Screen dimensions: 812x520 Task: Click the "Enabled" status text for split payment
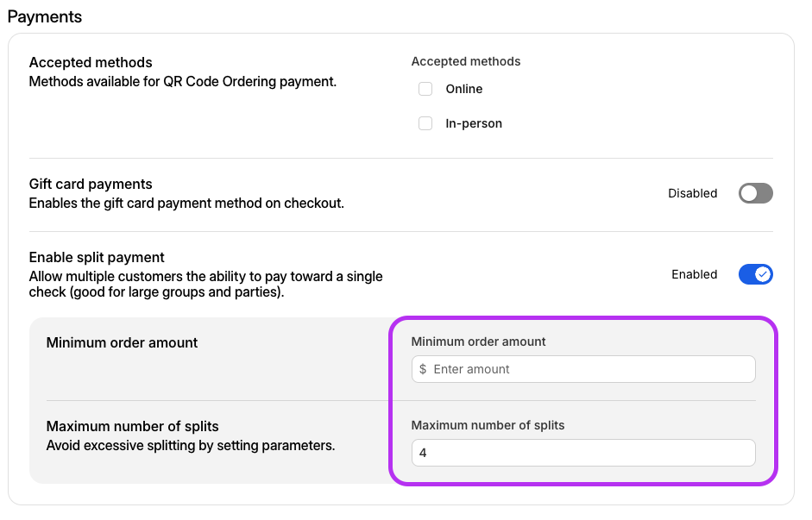[x=694, y=274]
